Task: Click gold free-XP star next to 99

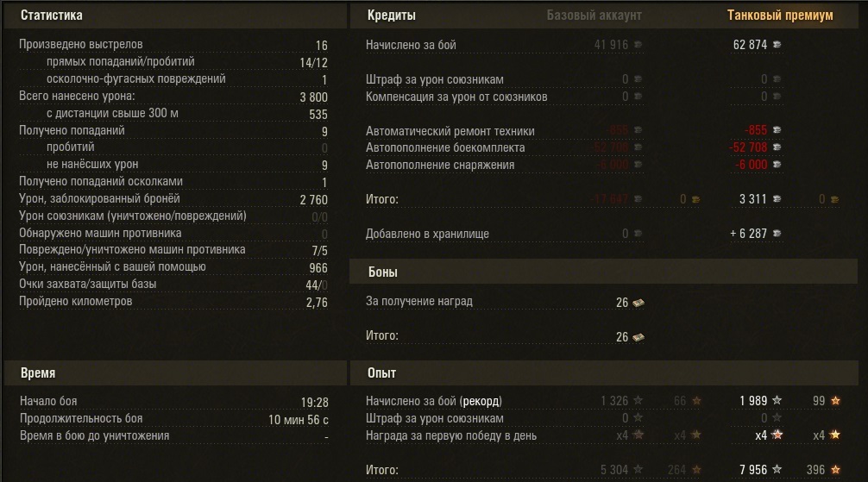Action: coord(835,401)
